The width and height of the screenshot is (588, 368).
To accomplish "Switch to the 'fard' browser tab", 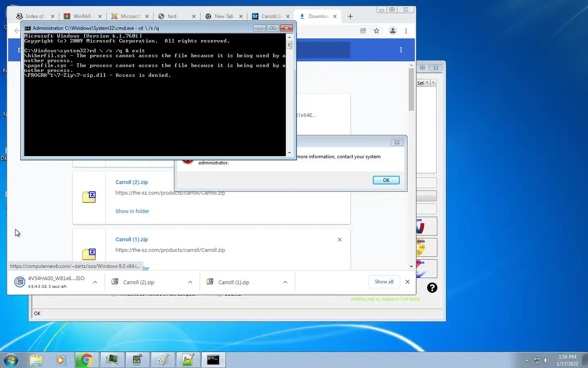I will tap(171, 16).
